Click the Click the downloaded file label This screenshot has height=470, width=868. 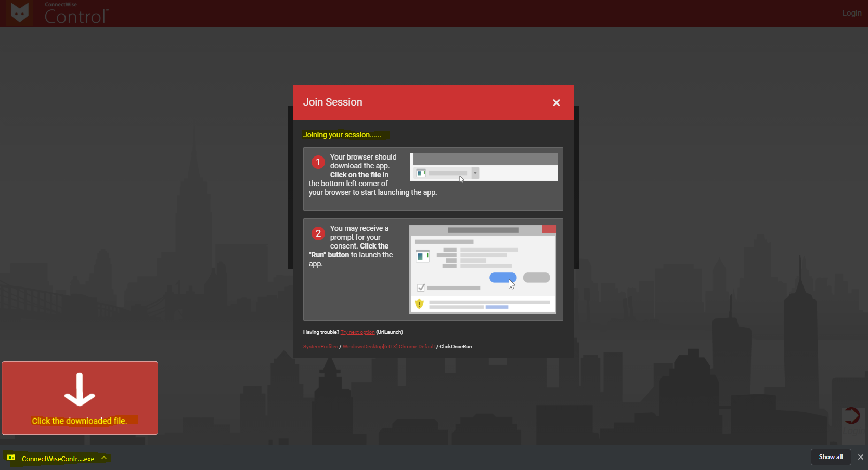tap(80, 421)
